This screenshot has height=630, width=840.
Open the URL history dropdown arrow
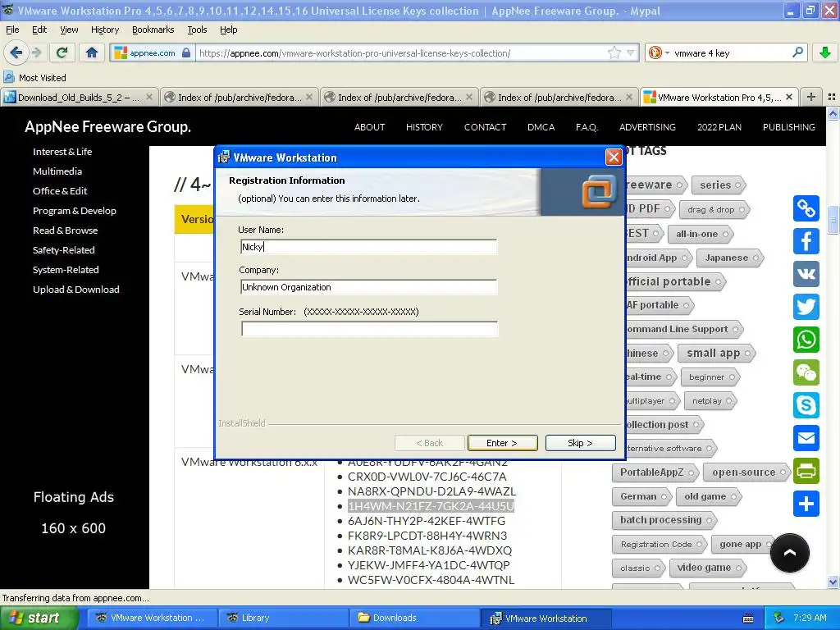tap(631, 52)
